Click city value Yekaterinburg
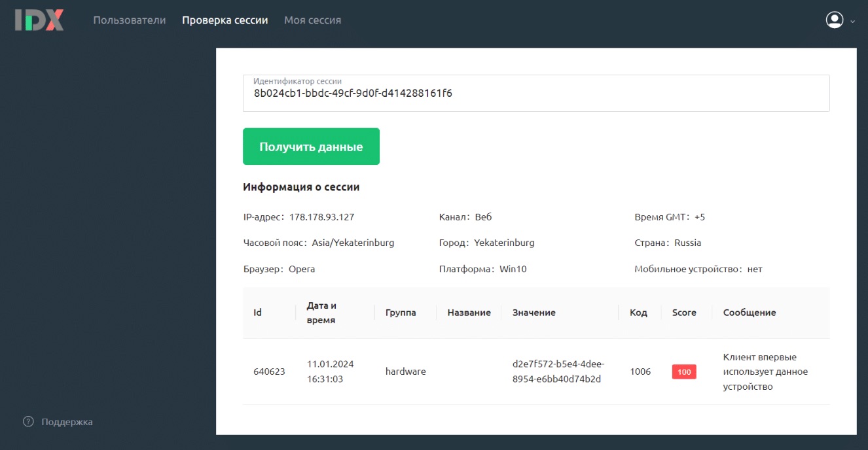The image size is (868, 450). click(x=504, y=243)
